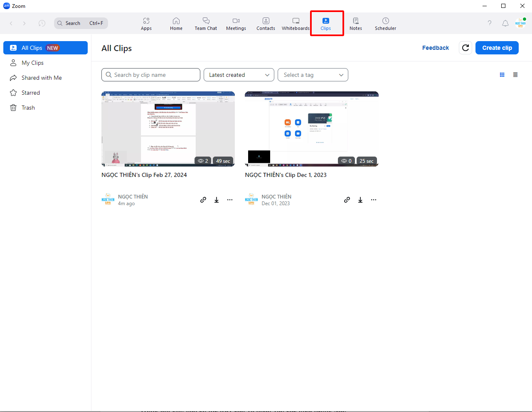Open the help question mark icon
Viewport: 532px width, 412px height.
point(490,23)
